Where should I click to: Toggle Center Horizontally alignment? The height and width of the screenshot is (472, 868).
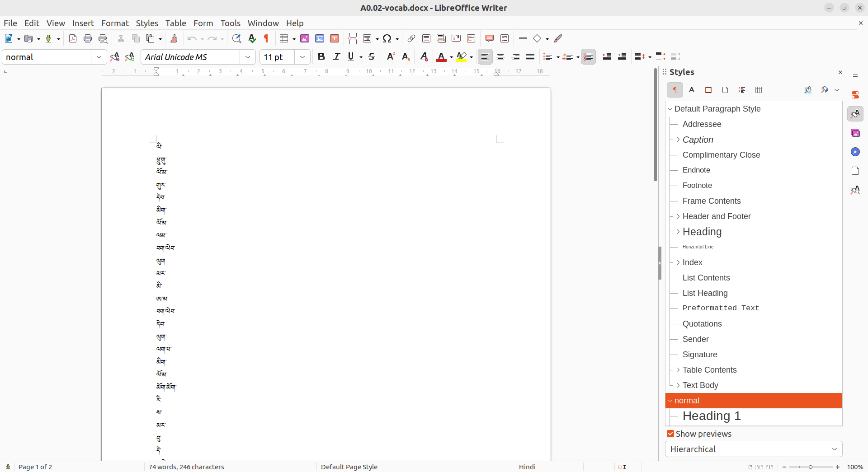click(x=500, y=56)
